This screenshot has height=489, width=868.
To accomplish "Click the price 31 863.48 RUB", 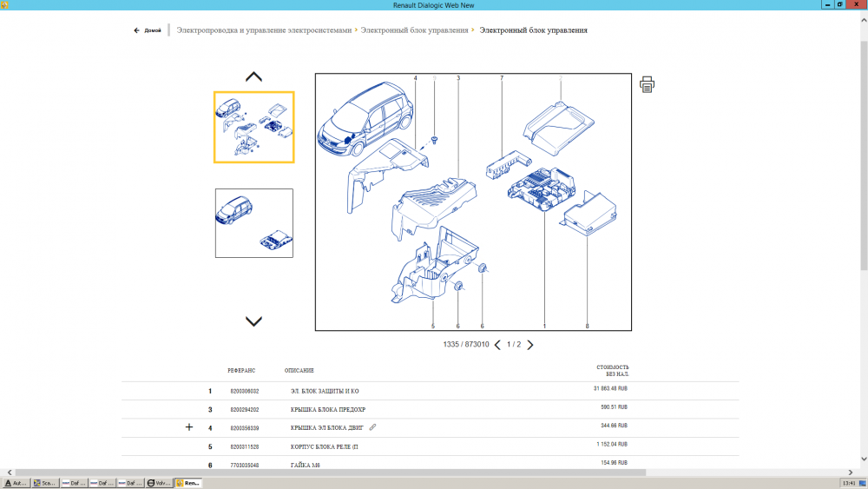I will pyautogui.click(x=610, y=389).
